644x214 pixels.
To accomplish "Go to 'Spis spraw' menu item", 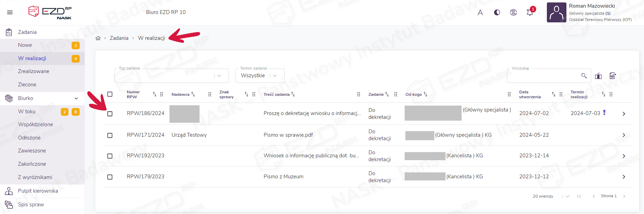I will 31,205.
